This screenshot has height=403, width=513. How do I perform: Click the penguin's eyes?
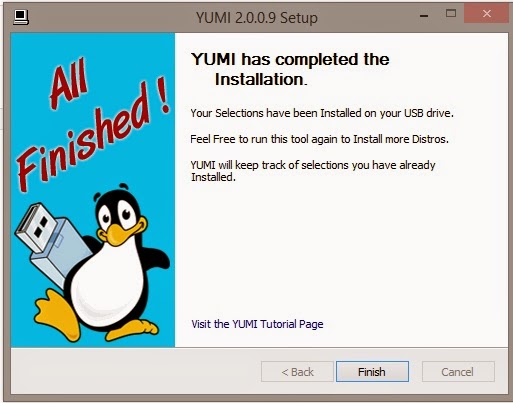pyautogui.click(x=117, y=215)
